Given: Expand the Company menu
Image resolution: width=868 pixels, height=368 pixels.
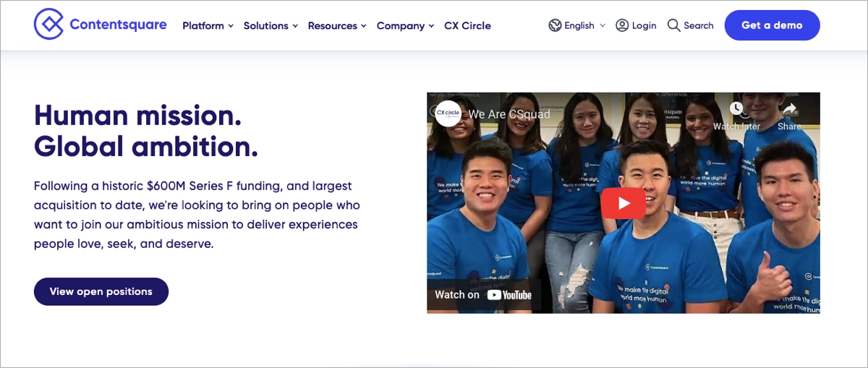Looking at the screenshot, I should click(x=405, y=25).
